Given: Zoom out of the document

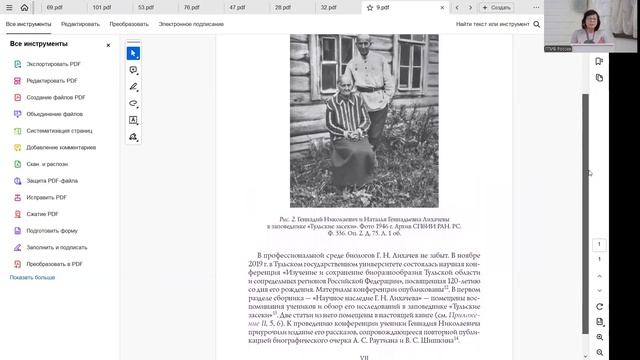Looking at the screenshot, I should click(x=599, y=352).
